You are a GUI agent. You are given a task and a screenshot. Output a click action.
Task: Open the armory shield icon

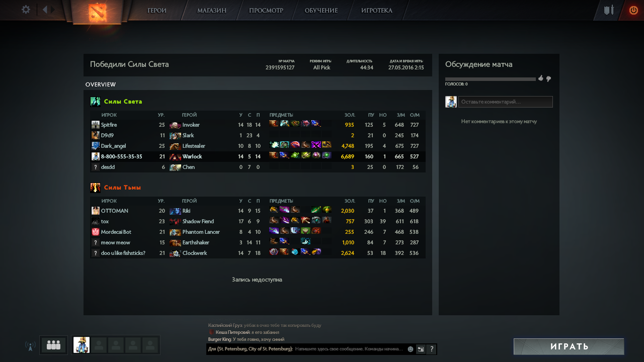click(x=609, y=10)
